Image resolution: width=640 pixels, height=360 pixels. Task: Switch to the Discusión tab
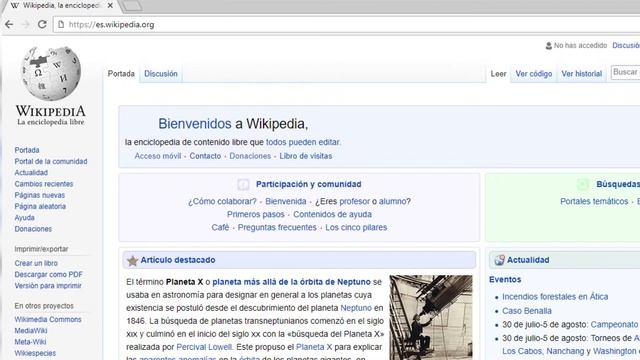click(x=161, y=74)
